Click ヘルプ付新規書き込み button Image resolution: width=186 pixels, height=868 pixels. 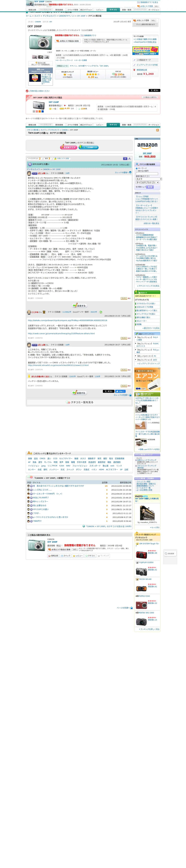[x=89, y=147]
